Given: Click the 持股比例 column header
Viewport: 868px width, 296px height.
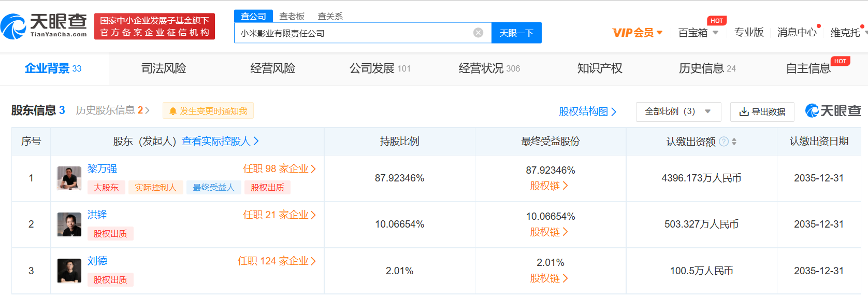Looking at the screenshot, I should pos(399,141).
